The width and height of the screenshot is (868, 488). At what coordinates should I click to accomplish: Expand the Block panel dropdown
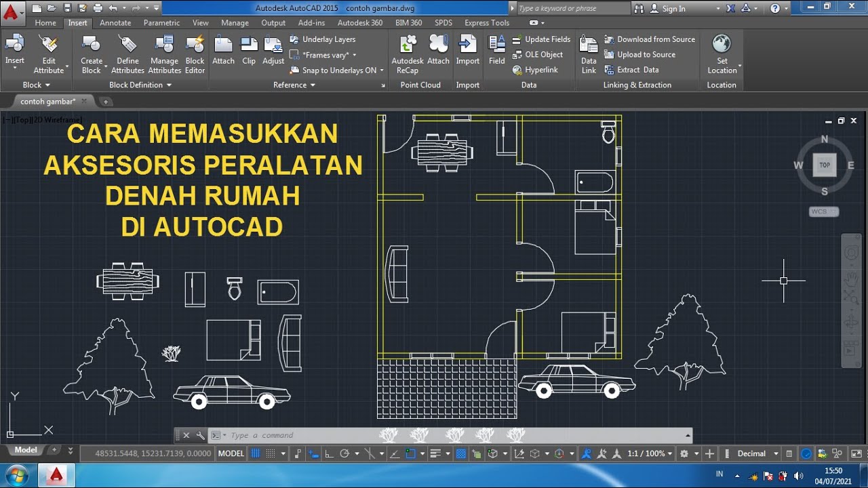pos(37,85)
